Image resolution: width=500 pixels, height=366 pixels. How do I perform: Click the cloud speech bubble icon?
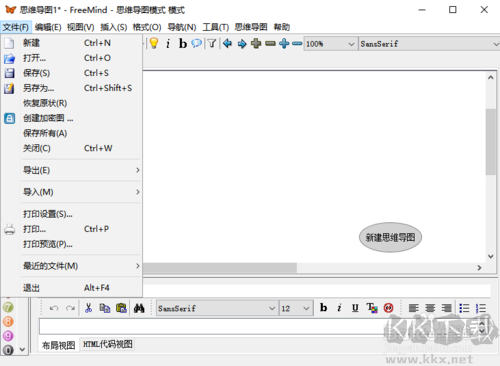tap(197, 43)
